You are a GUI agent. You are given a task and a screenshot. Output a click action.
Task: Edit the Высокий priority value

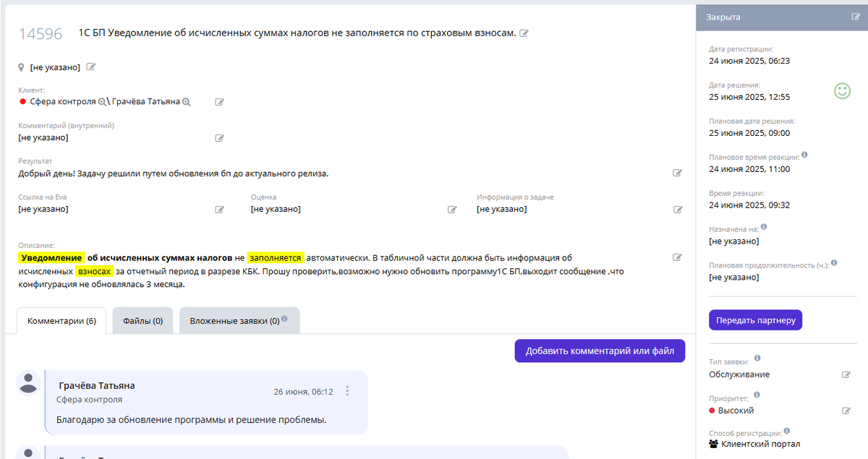[x=846, y=411]
